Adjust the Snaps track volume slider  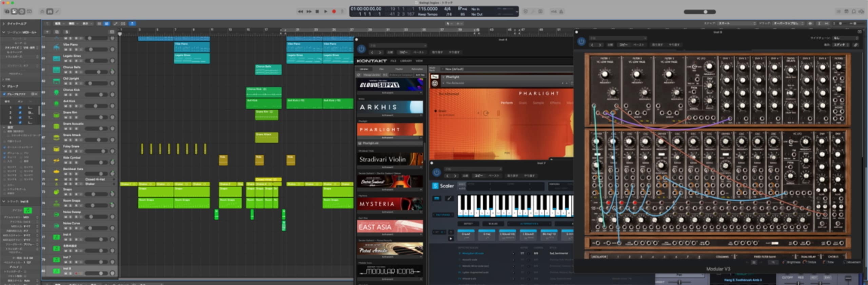click(96, 194)
